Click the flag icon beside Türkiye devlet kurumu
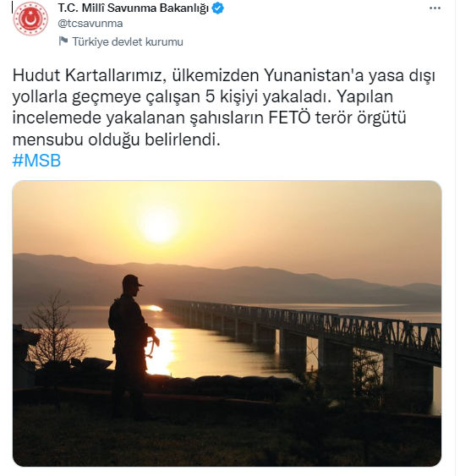This screenshot has height=476, width=460. [63, 41]
